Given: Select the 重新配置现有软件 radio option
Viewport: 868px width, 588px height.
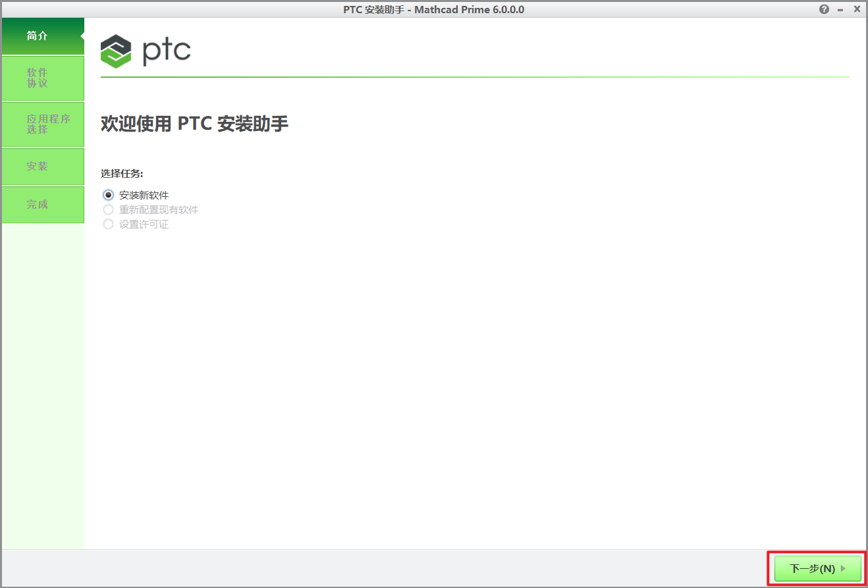Looking at the screenshot, I should pos(109,210).
